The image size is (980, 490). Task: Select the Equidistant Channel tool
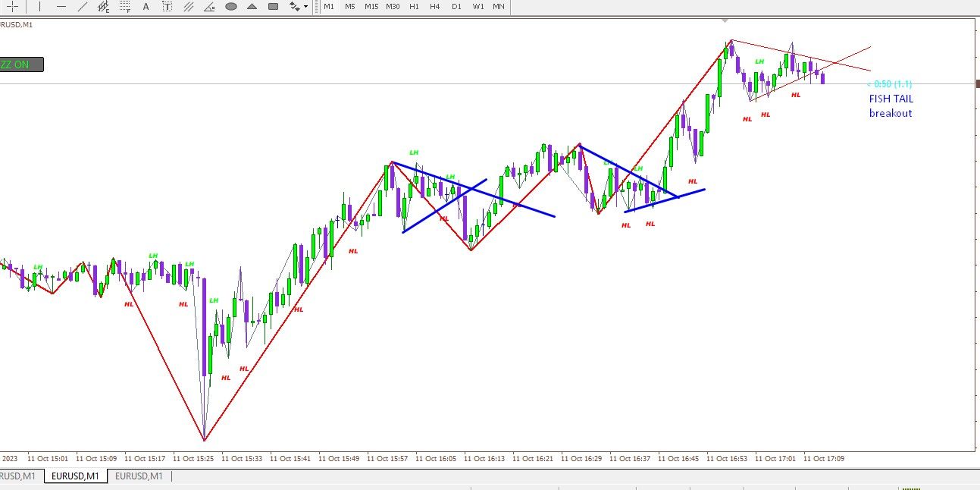click(103, 6)
